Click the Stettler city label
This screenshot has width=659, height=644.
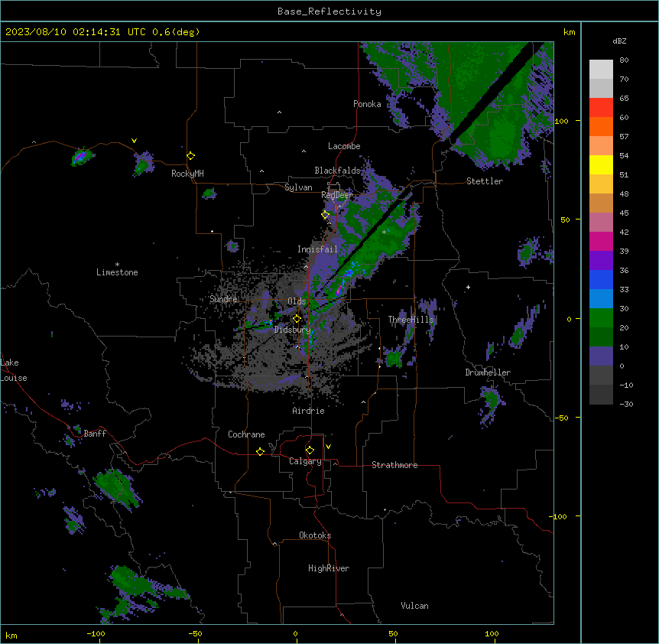point(485,181)
